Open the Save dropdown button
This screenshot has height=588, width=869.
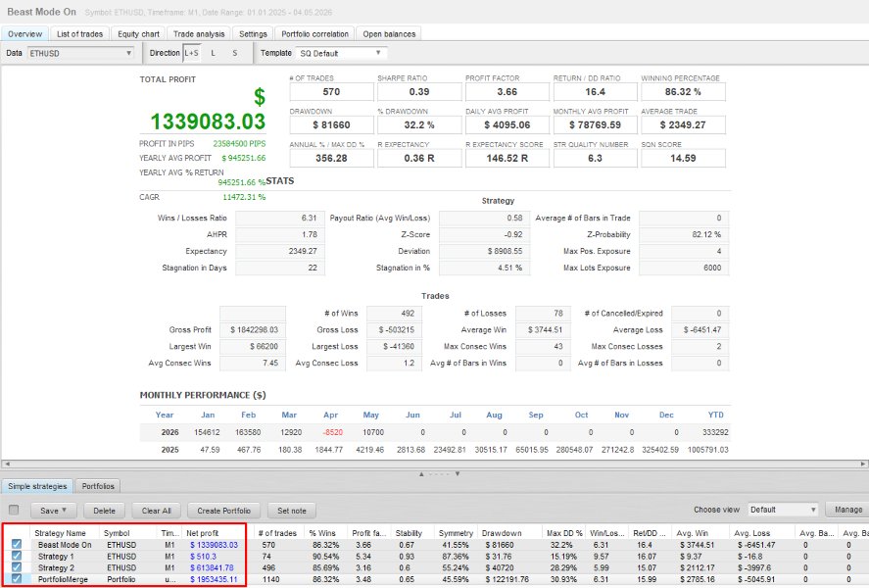tap(53, 511)
